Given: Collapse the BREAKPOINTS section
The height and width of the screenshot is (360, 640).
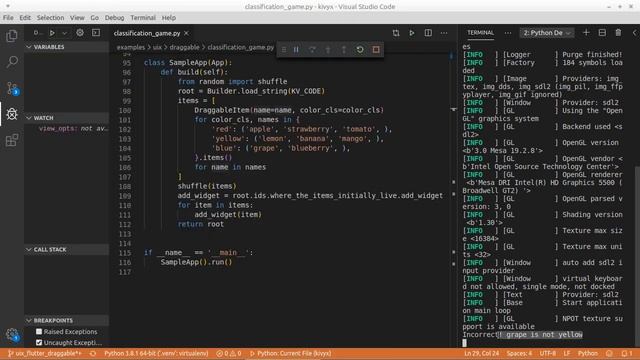Looking at the screenshot, I should tap(67, 320).
